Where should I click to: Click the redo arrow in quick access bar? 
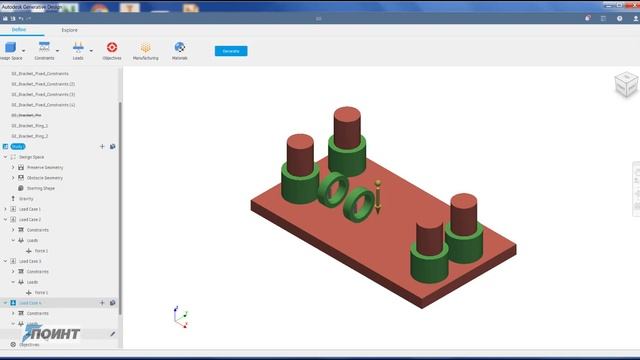(29, 18)
